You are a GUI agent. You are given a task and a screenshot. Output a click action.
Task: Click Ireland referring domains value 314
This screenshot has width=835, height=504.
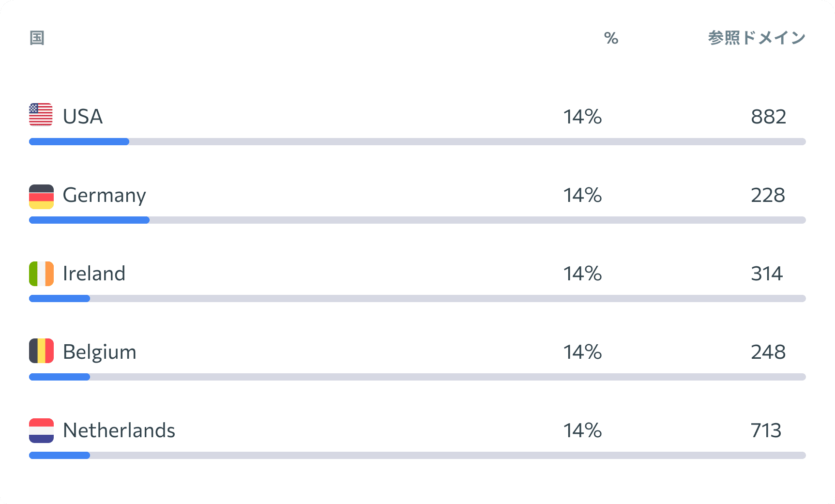767,274
